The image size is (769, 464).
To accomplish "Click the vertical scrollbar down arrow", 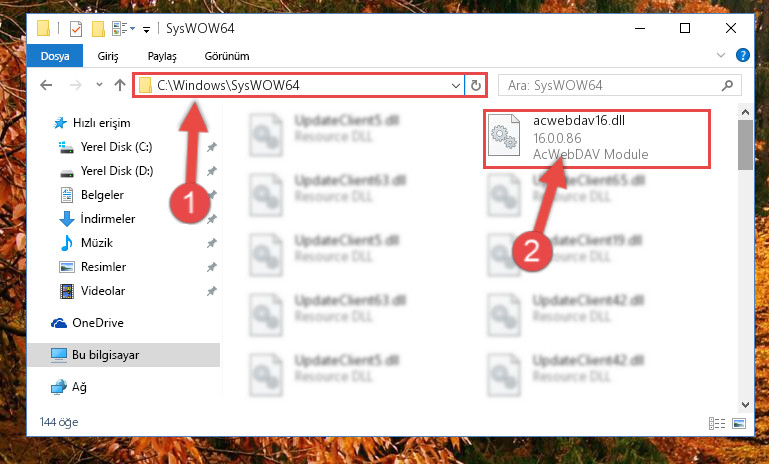I will coord(745,405).
